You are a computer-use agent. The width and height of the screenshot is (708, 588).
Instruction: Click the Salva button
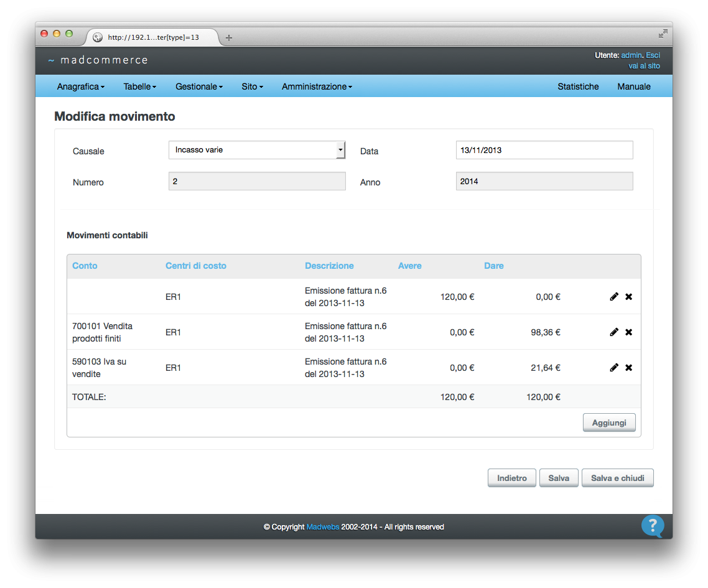click(x=559, y=478)
